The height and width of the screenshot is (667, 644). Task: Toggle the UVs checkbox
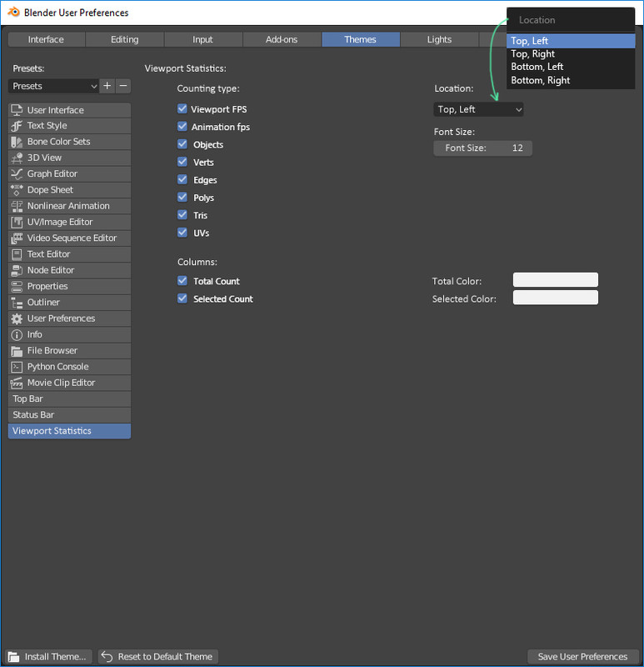[182, 233]
